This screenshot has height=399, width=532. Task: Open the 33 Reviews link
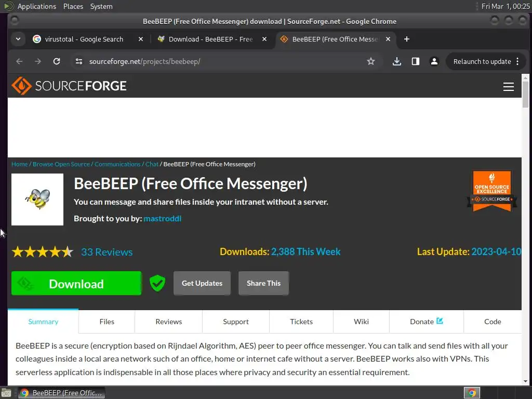pos(107,252)
